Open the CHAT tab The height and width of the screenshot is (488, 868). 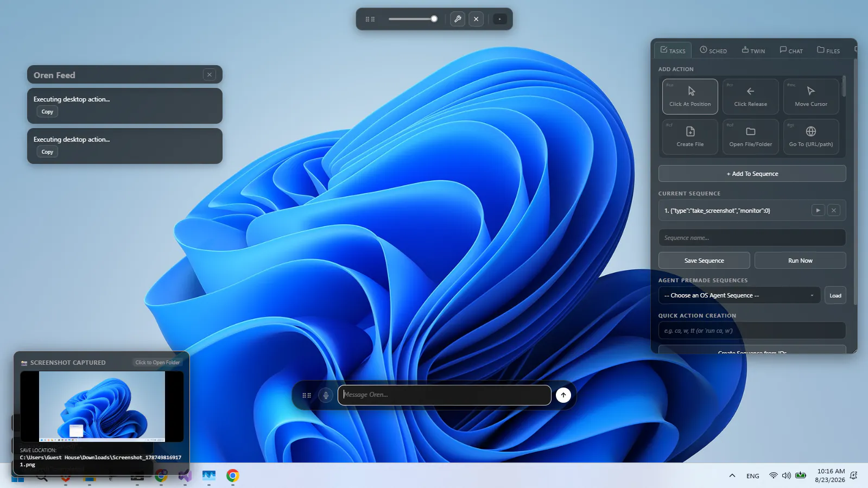pos(791,50)
